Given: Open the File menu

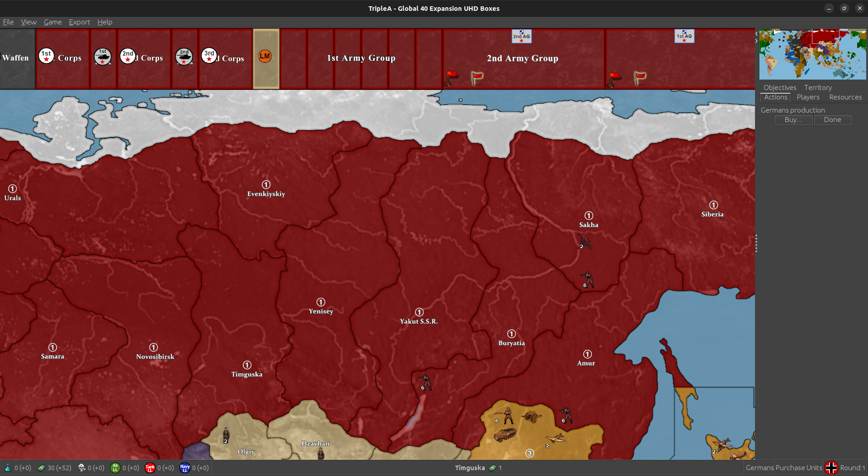Looking at the screenshot, I should [x=8, y=22].
